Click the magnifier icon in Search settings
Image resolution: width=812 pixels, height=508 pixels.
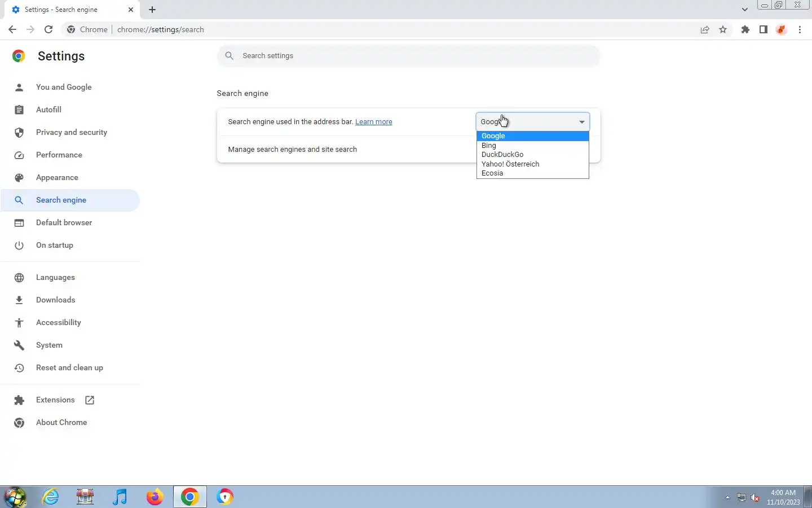229,56
